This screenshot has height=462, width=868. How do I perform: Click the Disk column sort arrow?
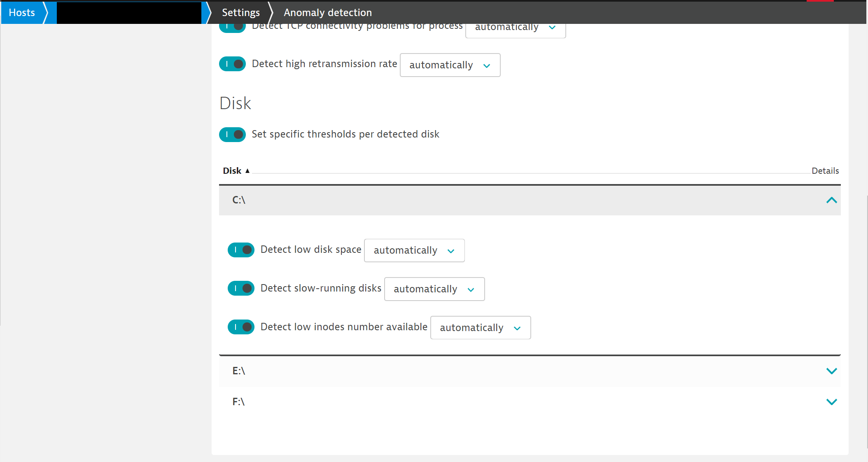247,171
